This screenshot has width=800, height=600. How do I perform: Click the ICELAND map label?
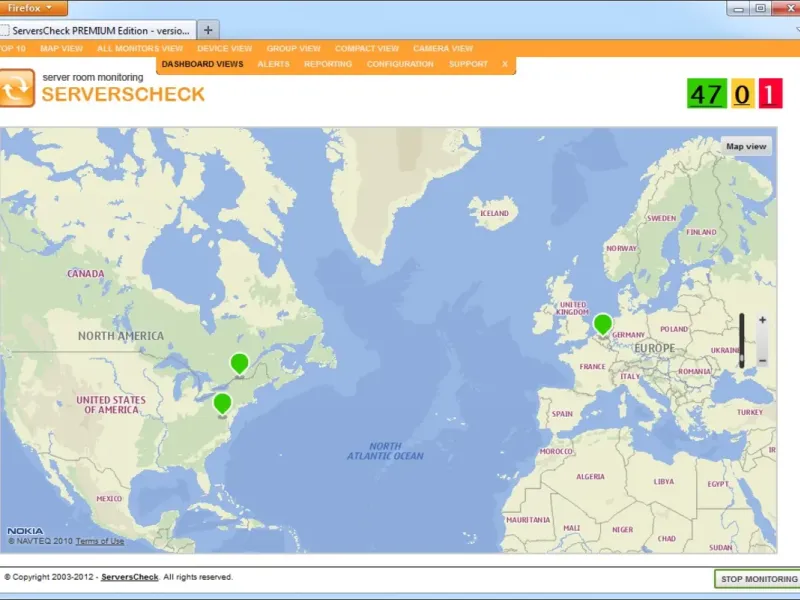(494, 213)
